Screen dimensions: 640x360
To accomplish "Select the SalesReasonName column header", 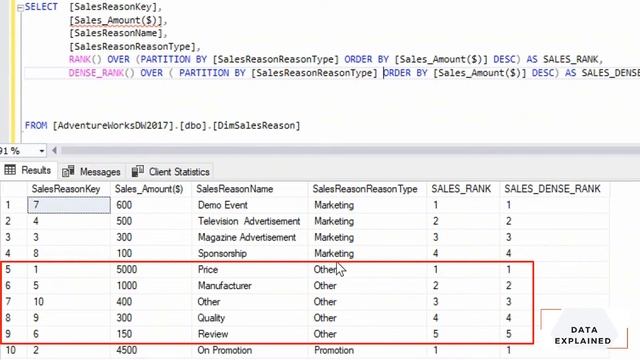I will pyautogui.click(x=250, y=189).
